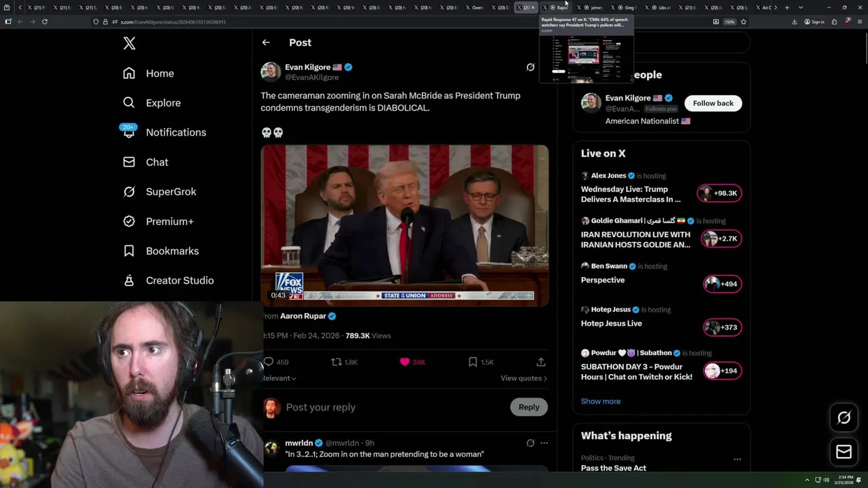The image size is (868, 488).
Task: Open browser extensions icon
Action: [834, 22]
